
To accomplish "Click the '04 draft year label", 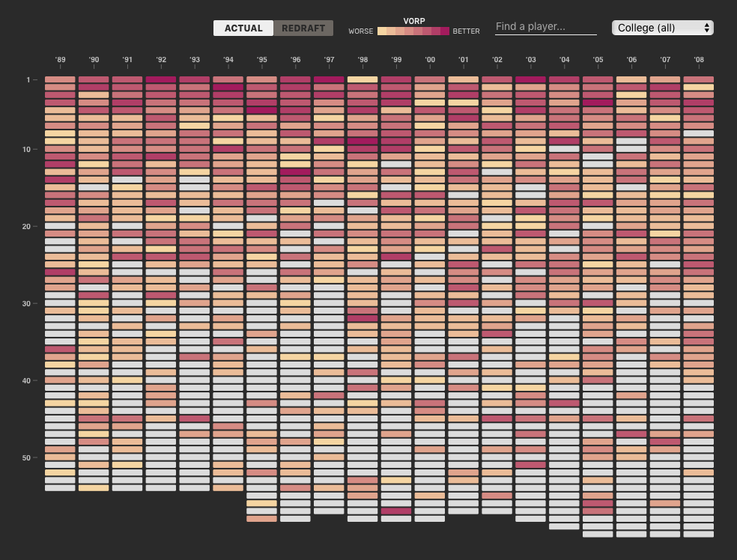I will pos(564,60).
